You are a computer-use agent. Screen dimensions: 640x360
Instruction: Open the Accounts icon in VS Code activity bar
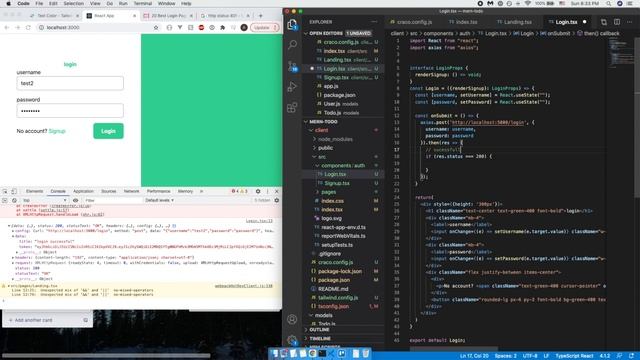[292, 319]
